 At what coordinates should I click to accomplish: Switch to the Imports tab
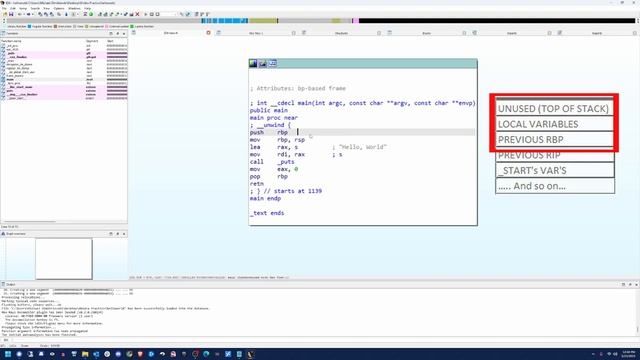tap(512, 33)
